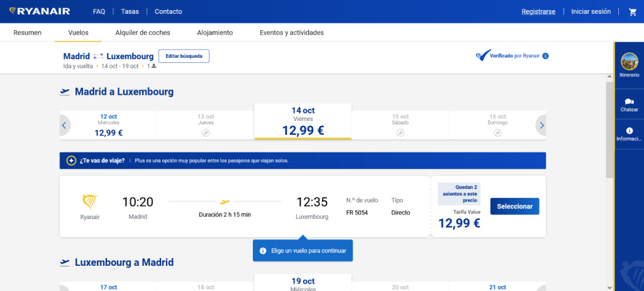Switch to Alquiler de coches tab
This screenshot has width=644, height=291.
point(143,33)
